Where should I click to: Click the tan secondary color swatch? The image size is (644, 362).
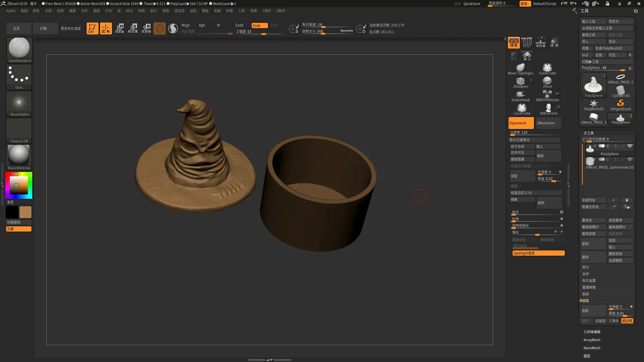tap(25, 212)
